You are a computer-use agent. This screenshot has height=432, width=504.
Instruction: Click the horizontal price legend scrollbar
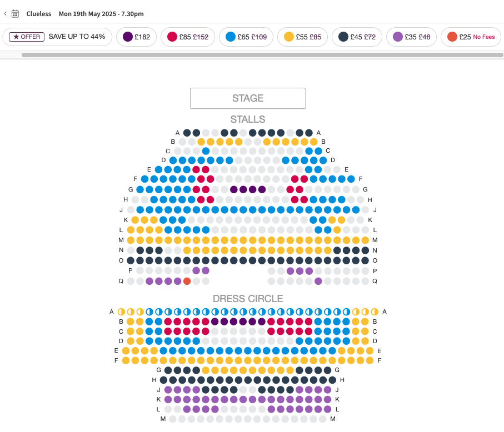point(262,55)
